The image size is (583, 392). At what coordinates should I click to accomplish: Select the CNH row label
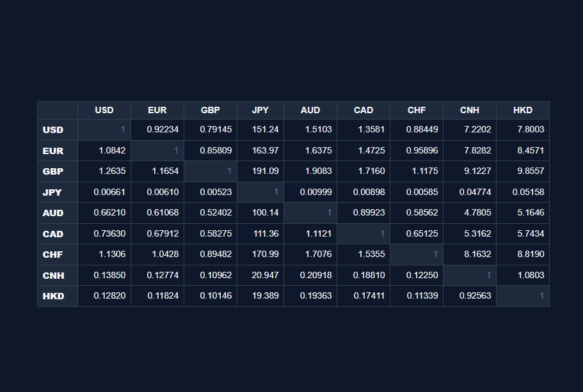click(58, 276)
